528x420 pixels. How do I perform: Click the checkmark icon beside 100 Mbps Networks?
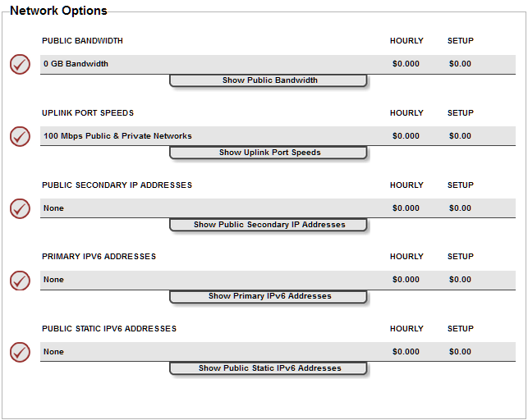click(20, 136)
